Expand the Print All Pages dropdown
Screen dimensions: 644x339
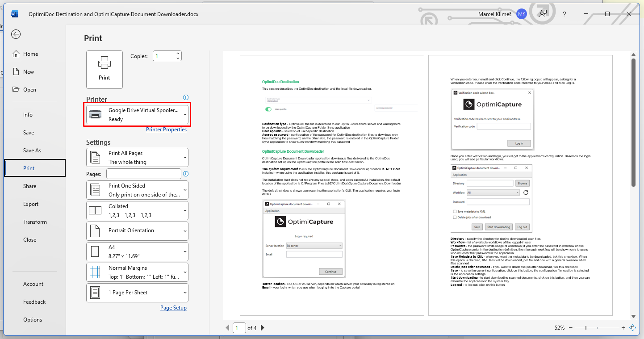click(x=137, y=158)
